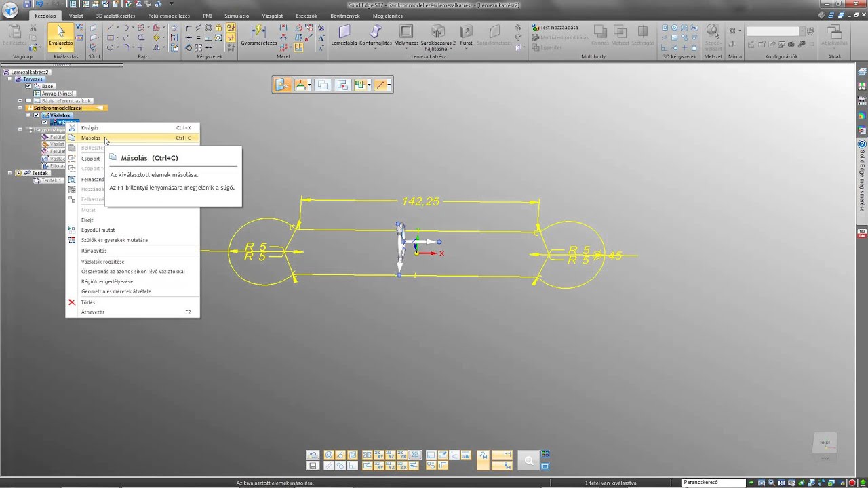Toggle the Bázis referenciasíkok checkbox

pyautogui.click(x=28, y=101)
